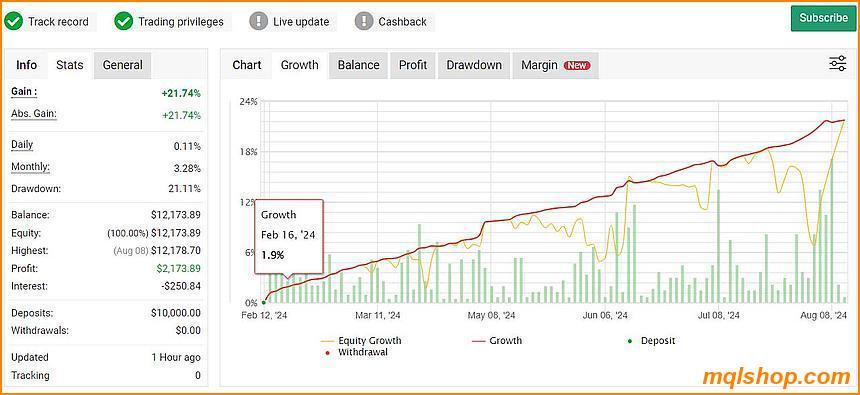The height and width of the screenshot is (395, 860).
Task: Click the Updated value 1 Hour ago
Action: (176, 357)
